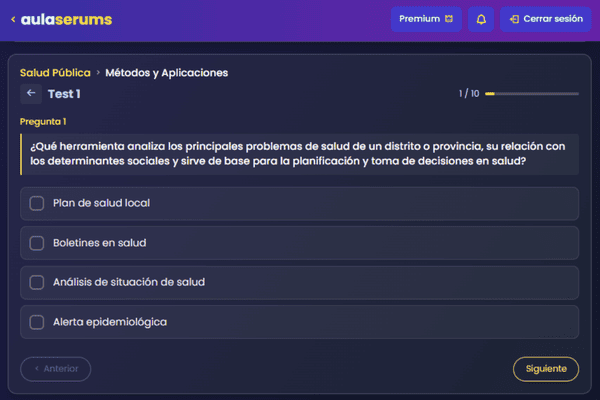The width and height of the screenshot is (600, 400).
Task: Click the breadcrumb chevron separator
Action: pos(98,73)
